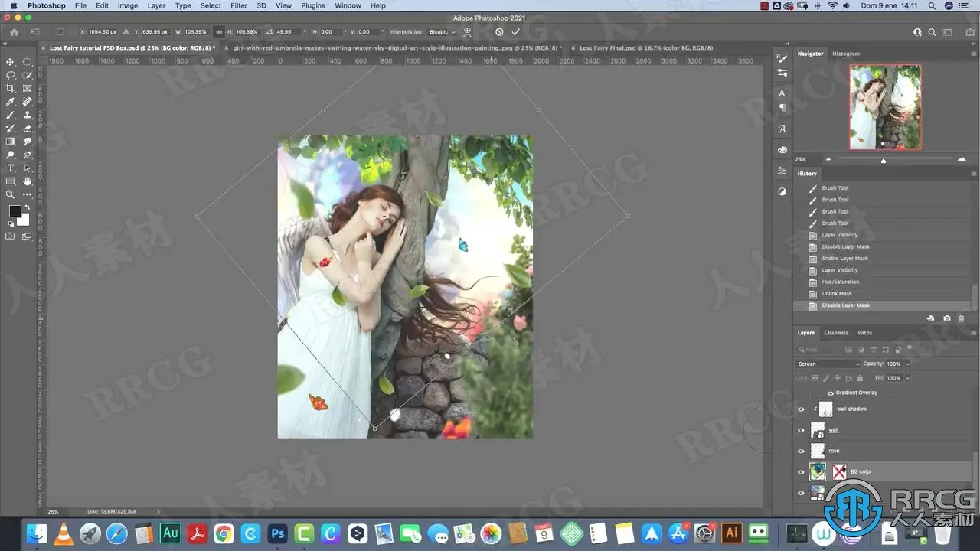This screenshot has height=551, width=980.
Task: Toggle the maintain aspect ratio link
Action: point(219,32)
